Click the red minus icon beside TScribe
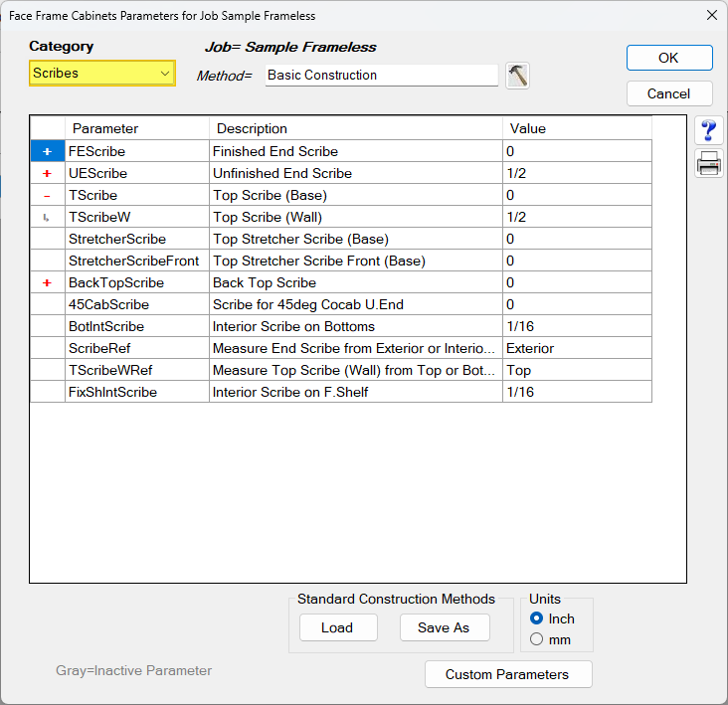Image resolution: width=728 pixels, height=705 pixels. click(47, 196)
